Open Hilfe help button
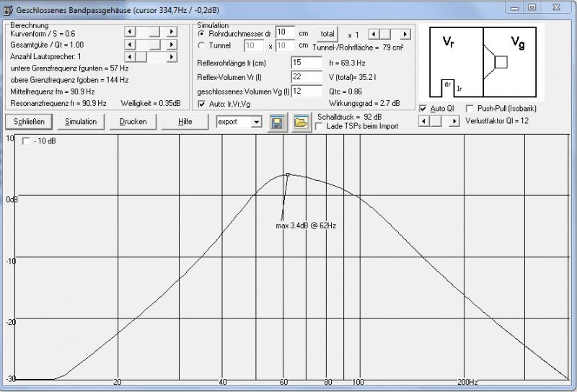The width and height of the screenshot is (577, 392). coord(185,122)
